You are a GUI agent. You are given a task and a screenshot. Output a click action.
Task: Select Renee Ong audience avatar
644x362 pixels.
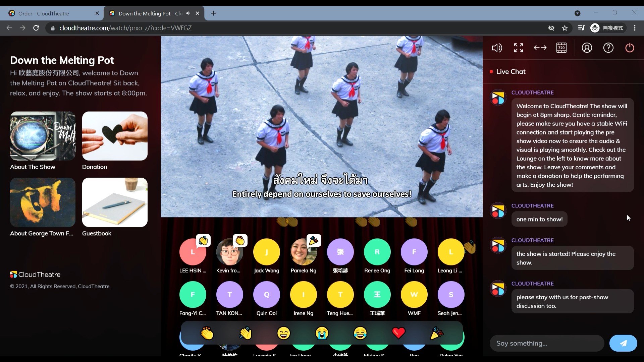(377, 252)
